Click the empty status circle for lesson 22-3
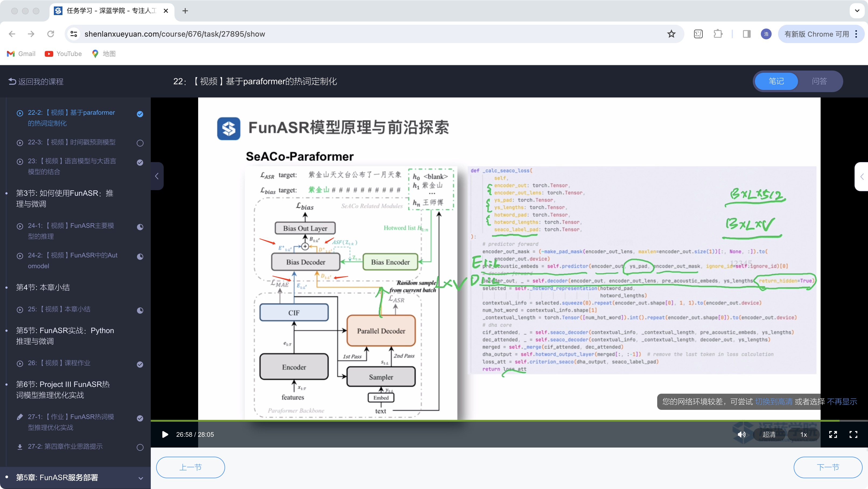Viewport: 868px width, 489px height. click(x=140, y=143)
